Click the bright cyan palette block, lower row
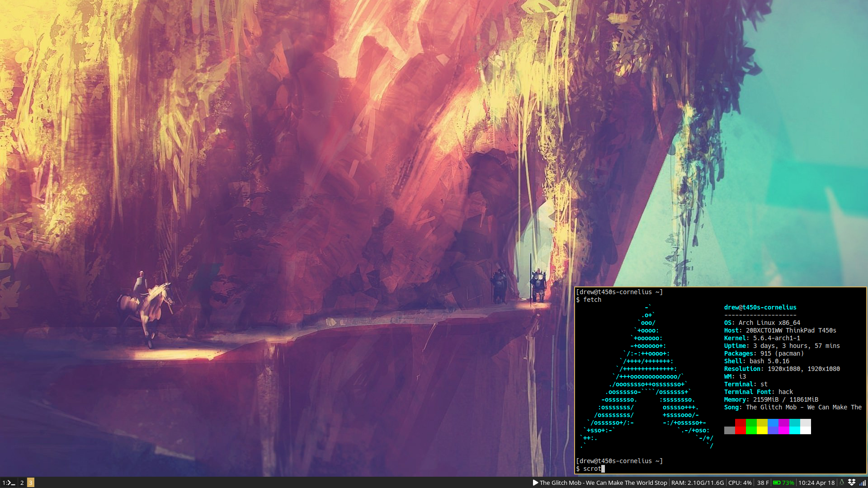 [794, 430]
